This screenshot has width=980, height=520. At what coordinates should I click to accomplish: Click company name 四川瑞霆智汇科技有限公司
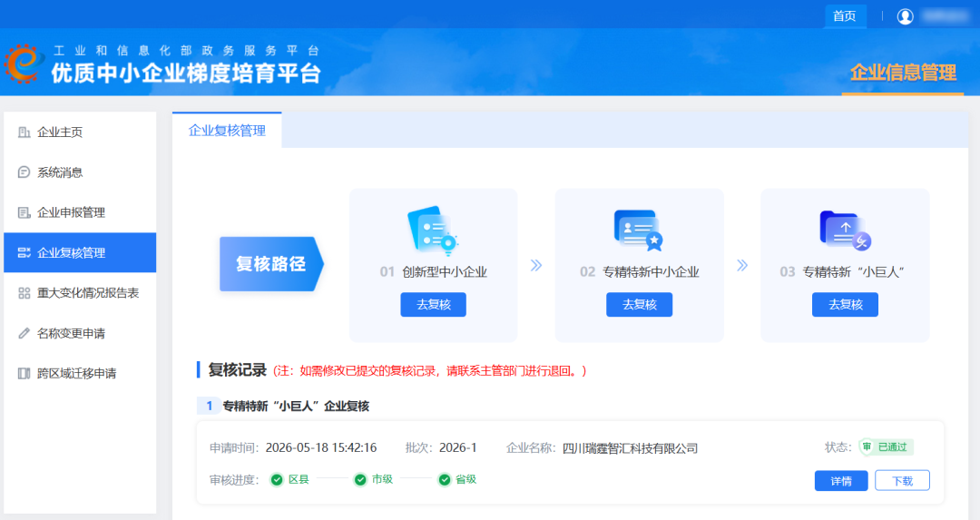click(630, 448)
